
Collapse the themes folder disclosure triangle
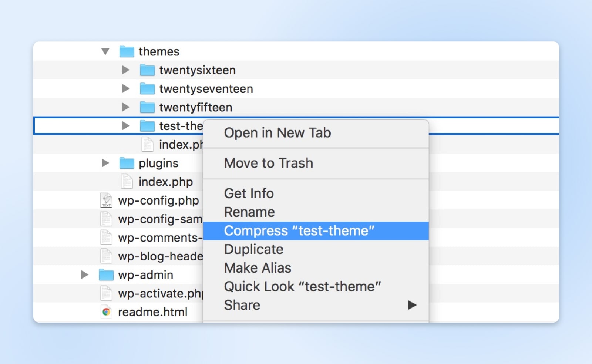click(105, 51)
